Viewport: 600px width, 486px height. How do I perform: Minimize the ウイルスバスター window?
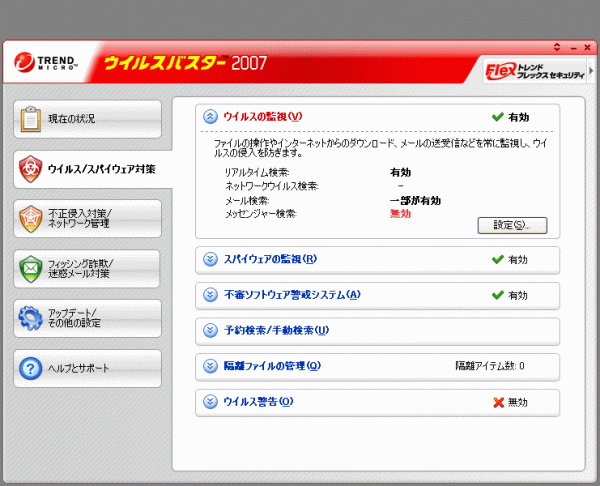pos(573,48)
